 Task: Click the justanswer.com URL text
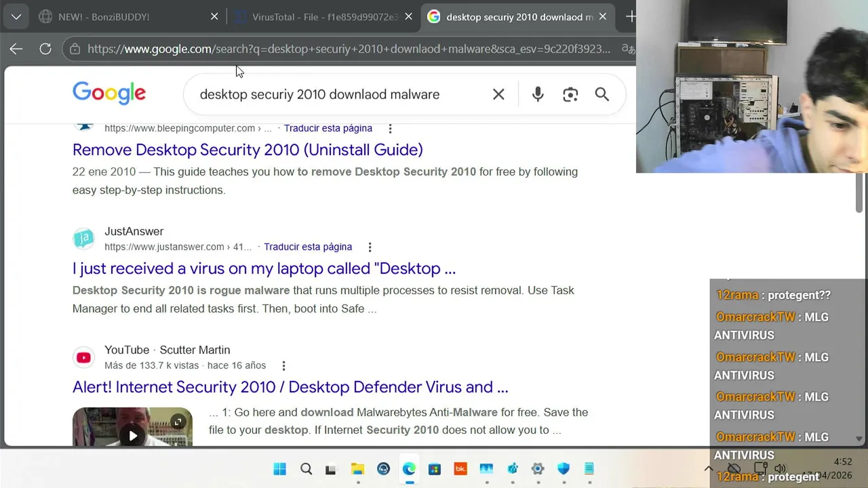[x=178, y=247]
